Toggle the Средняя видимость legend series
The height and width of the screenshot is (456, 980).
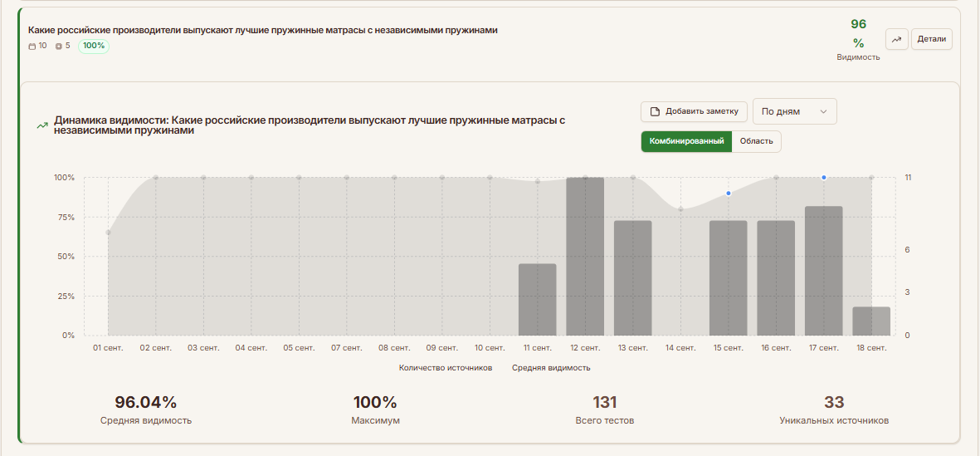[551, 367]
